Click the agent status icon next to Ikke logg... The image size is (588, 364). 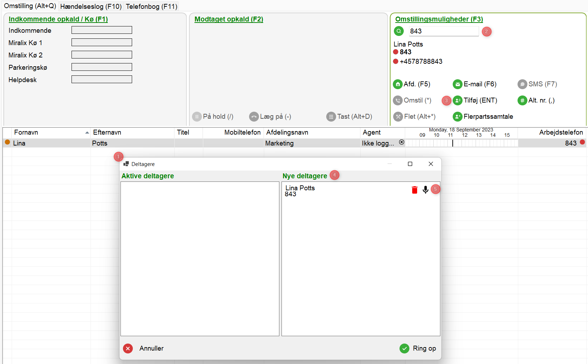pos(401,142)
